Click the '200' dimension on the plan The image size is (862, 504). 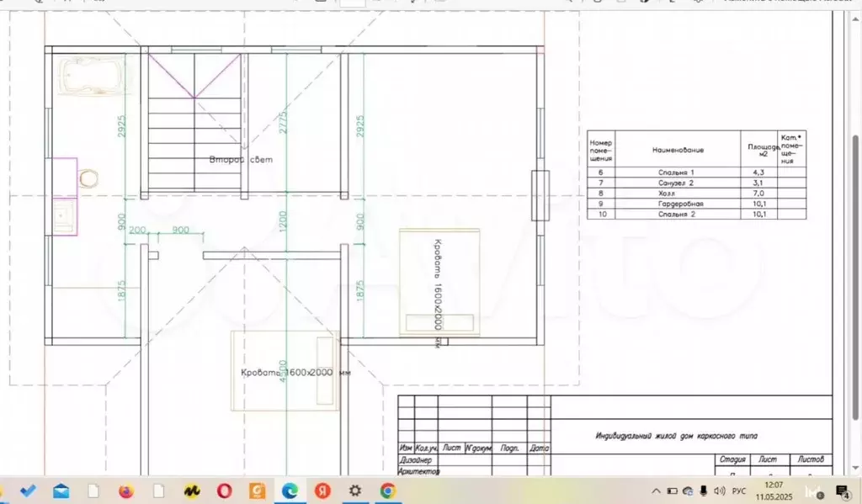click(x=137, y=230)
